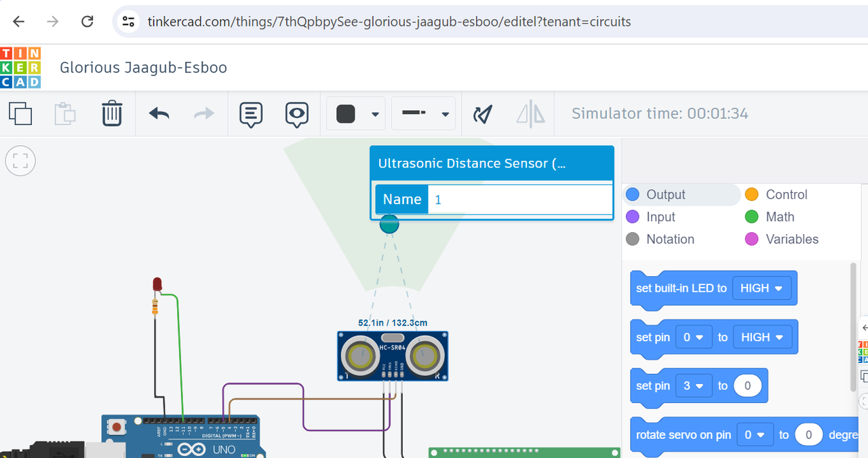The height and width of the screenshot is (458, 868).
Task: Click the 52.1in / 132.3cm distance label
Action: click(393, 324)
